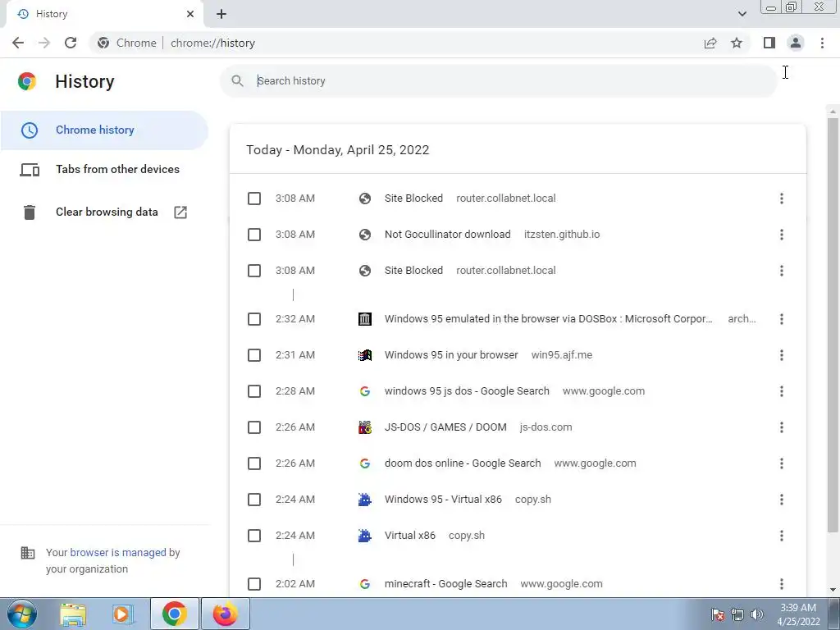
Task: Open actions menu for first Site Blocked entry
Action: [782, 199]
